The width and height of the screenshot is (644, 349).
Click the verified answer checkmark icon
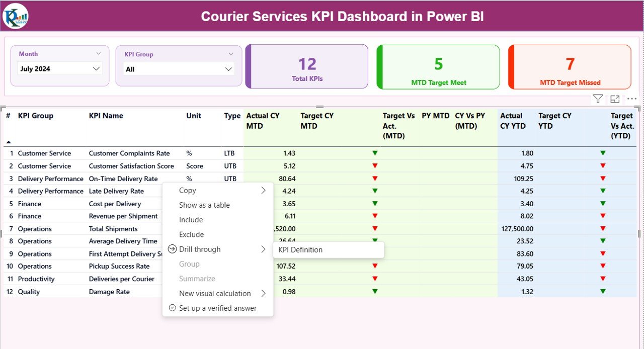(x=172, y=308)
